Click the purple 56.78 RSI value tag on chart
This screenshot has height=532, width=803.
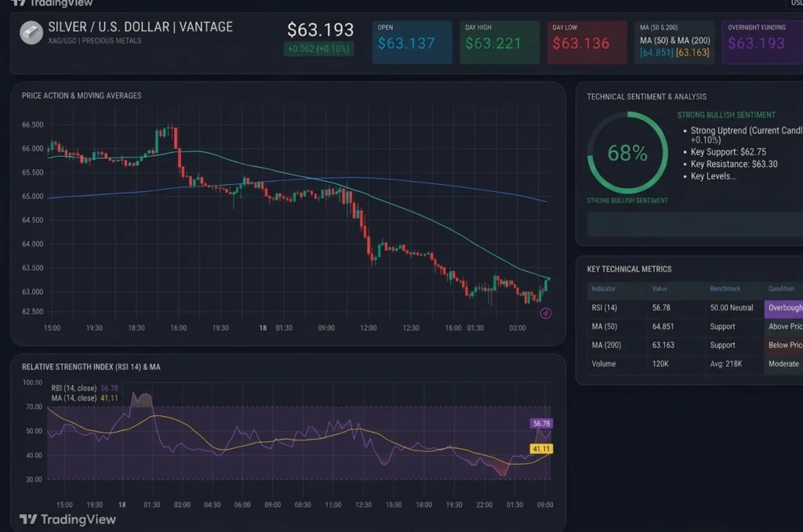pyautogui.click(x=541, y=424)
